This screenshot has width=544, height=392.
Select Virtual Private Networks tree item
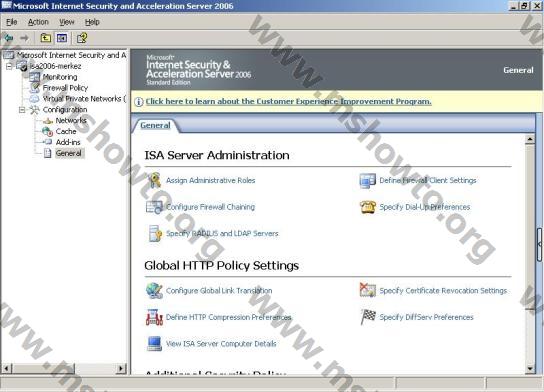coord(84,99)
